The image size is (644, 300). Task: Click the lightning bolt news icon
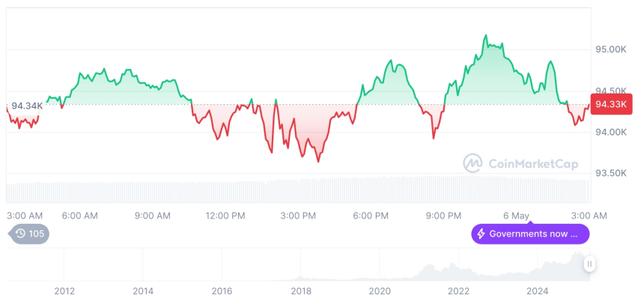(x=481, y=234)
